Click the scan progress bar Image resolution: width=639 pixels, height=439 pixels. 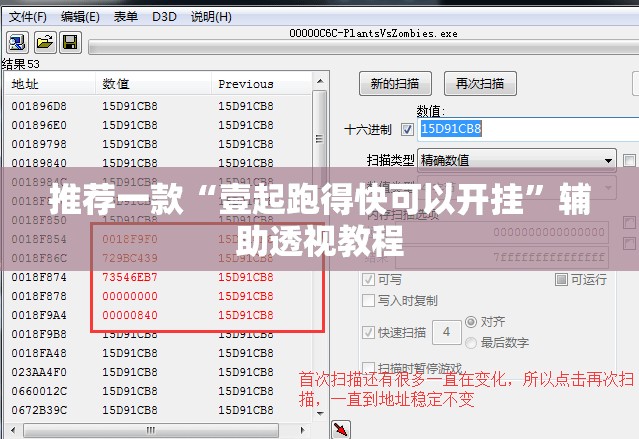point(364,46)
